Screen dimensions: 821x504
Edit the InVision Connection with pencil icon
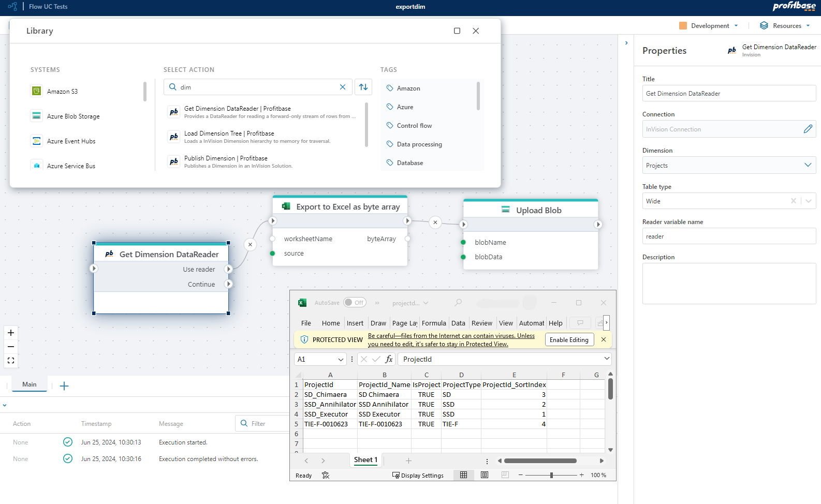click(x=808, y=129)
